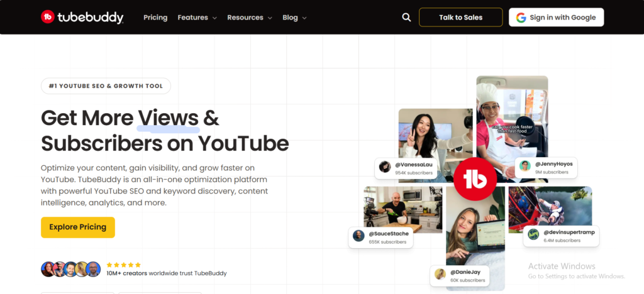Click the Optimize your content description paragraph
This screenshot has width=644, height=294.
155,185
